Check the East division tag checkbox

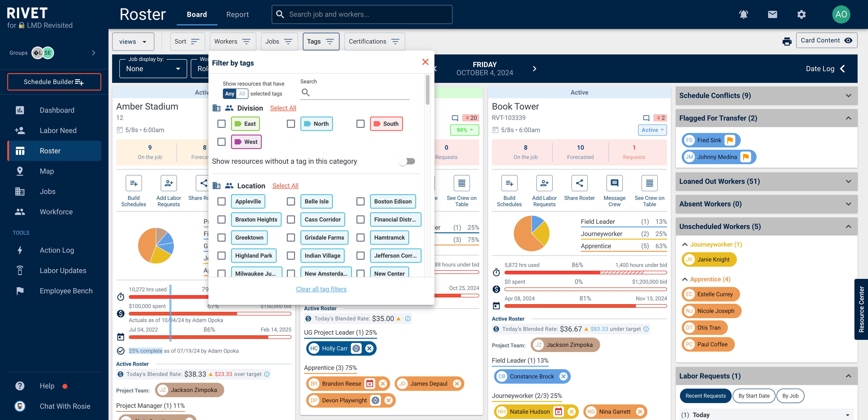click(x=221, y=124)
